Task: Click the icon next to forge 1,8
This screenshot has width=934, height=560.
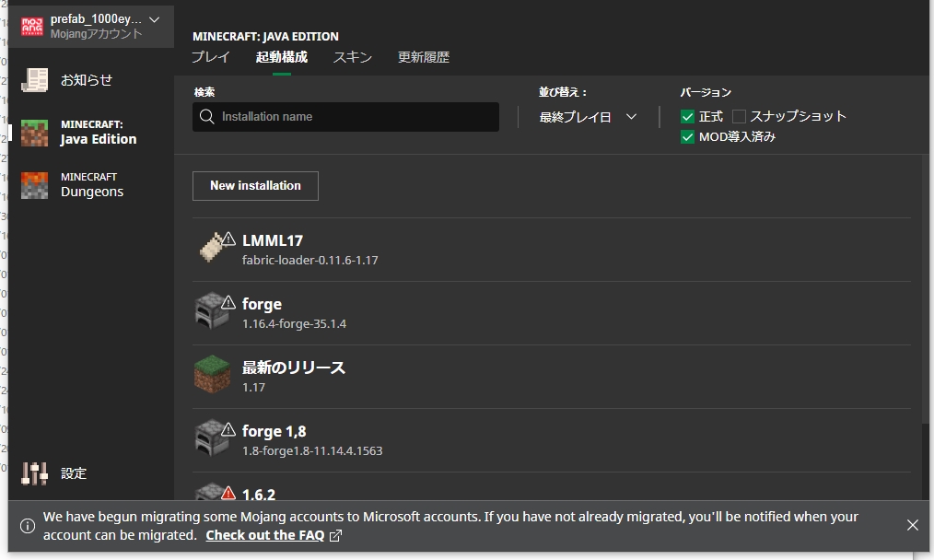Action: click(213, 439)
